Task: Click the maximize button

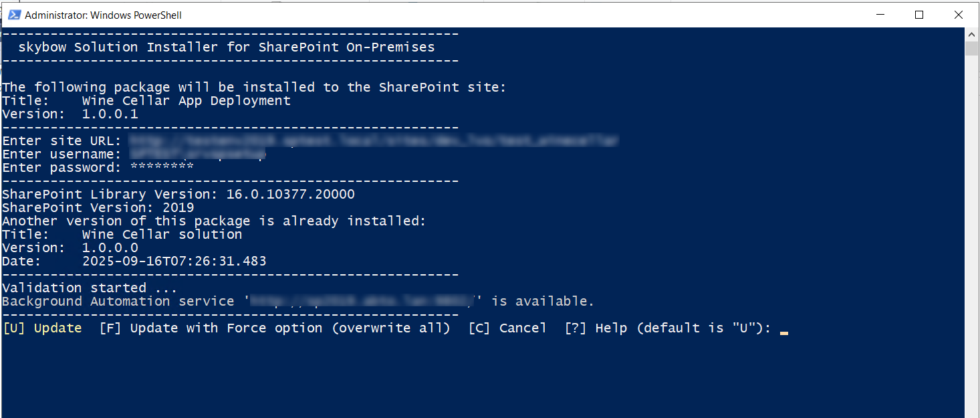Action: (x=919, y=14)
